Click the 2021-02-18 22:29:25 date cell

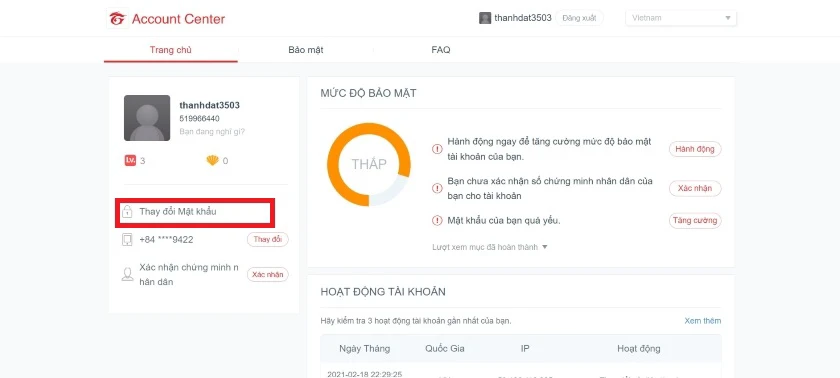[364, 374]
